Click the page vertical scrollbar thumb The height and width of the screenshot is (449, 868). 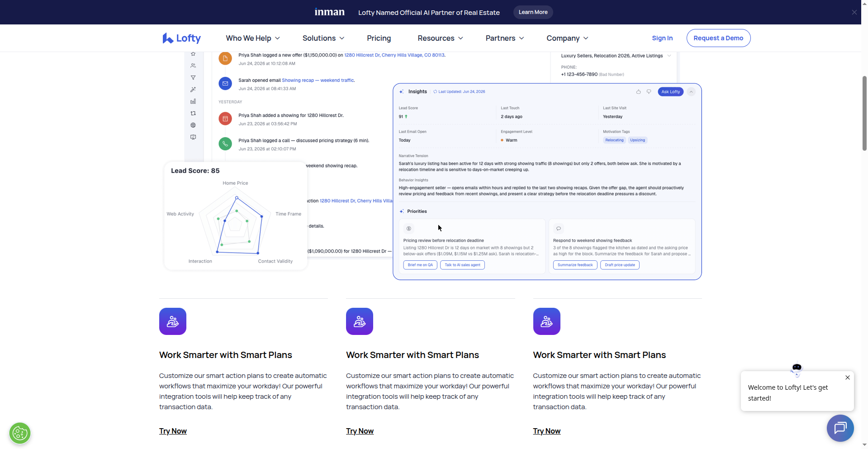tap(864, 113)
